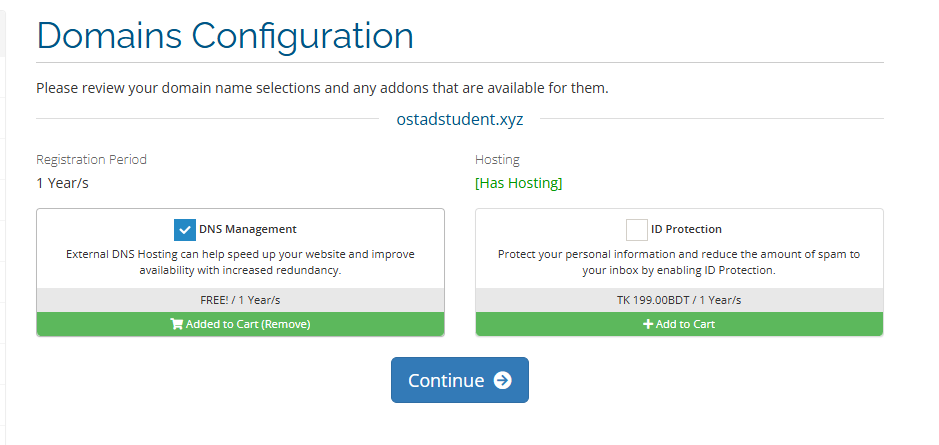The image size is (939, 445).
Task: Click the 1 Year/s registration value
Action: coord(69,183)
